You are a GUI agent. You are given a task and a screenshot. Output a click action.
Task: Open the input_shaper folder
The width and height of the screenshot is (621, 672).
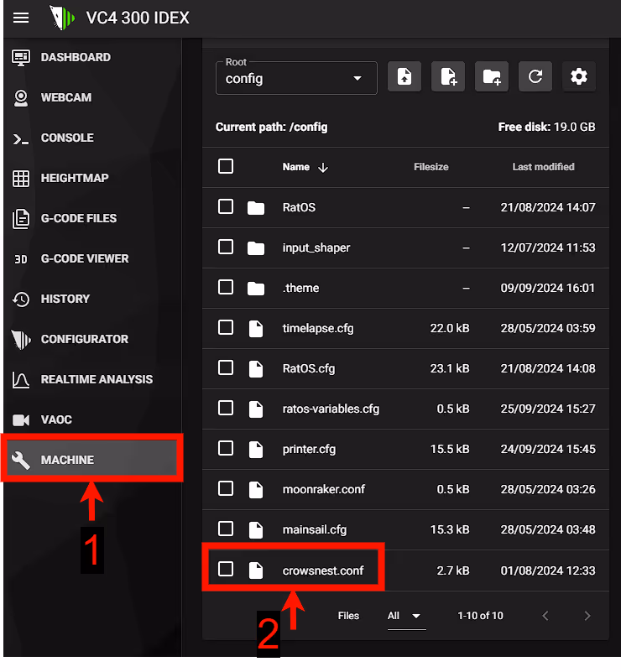pos(316,247)
